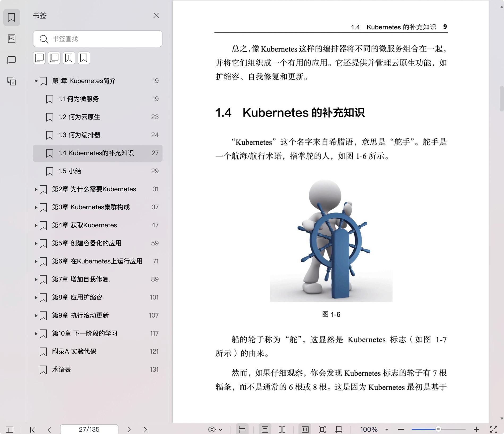Click bookmark icon beside 第8章 应用扩缩容
The width and height of the screenshot is (504, 434).
tap(43, 298)
